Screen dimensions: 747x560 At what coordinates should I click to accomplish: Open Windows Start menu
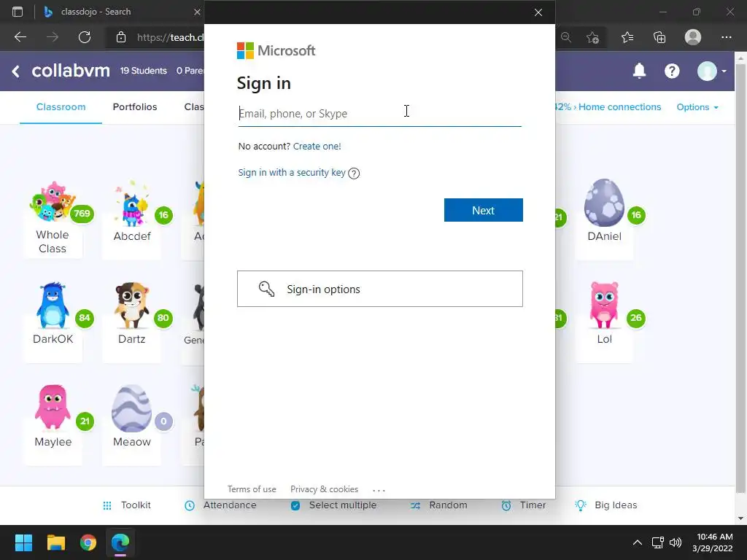pos(23,542)
